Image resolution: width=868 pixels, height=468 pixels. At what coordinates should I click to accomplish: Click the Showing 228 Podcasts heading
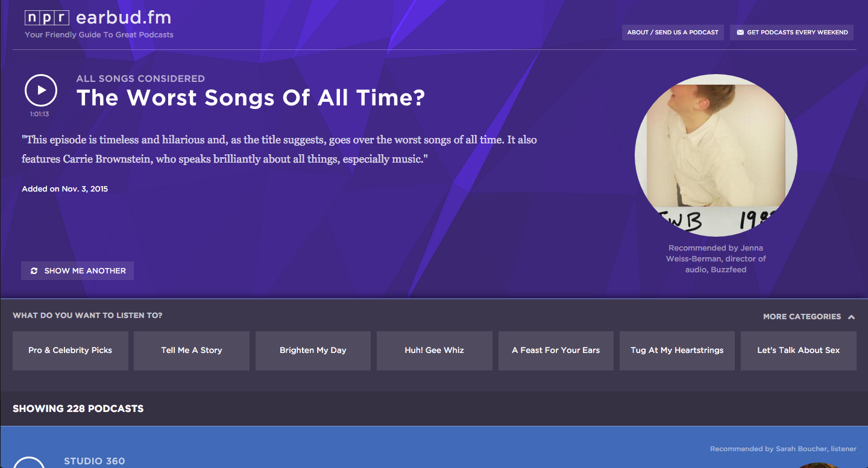point(78,409)
